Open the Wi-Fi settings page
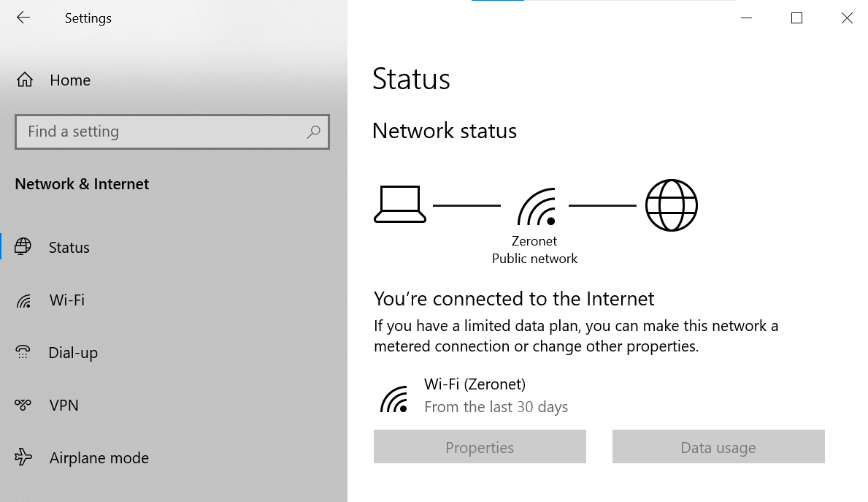The image size is (868, 502). tap(67, 300)
